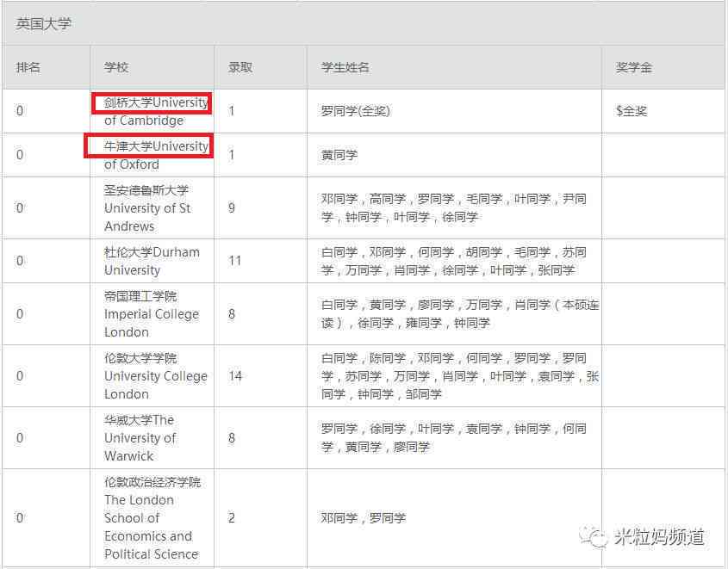Click the 英国大学 table title
728x569 pixels.
tap(44, 23)
